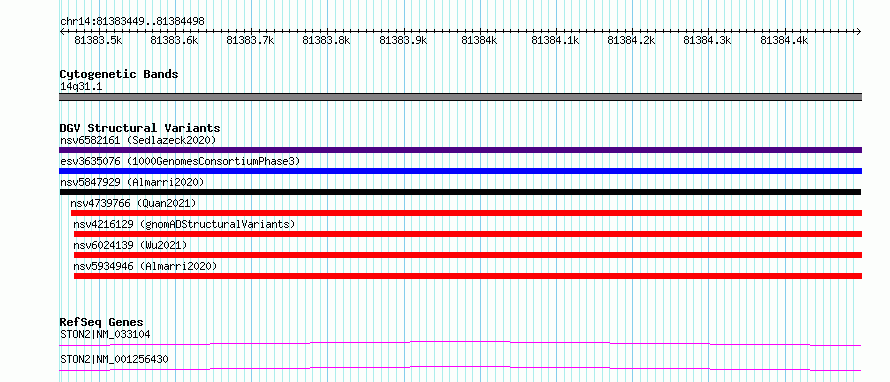Click the right arrowhead of the ruler
The height and width of the screenshot is (382, 890).
click(859, 31)
